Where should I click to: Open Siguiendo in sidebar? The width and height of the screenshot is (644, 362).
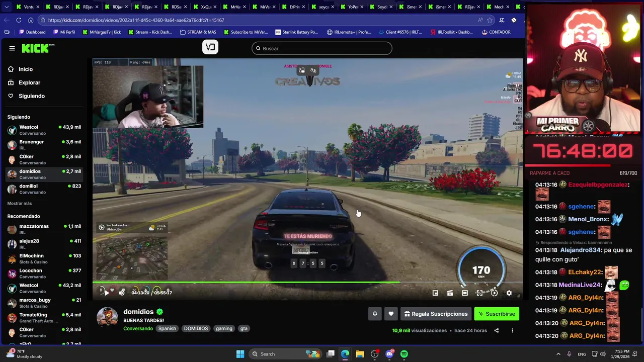point(31,96)
